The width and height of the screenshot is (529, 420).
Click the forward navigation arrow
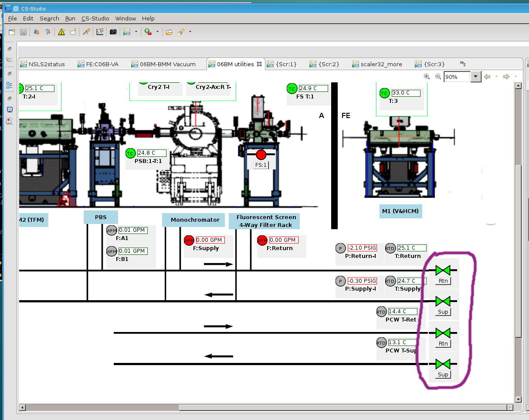506,77
